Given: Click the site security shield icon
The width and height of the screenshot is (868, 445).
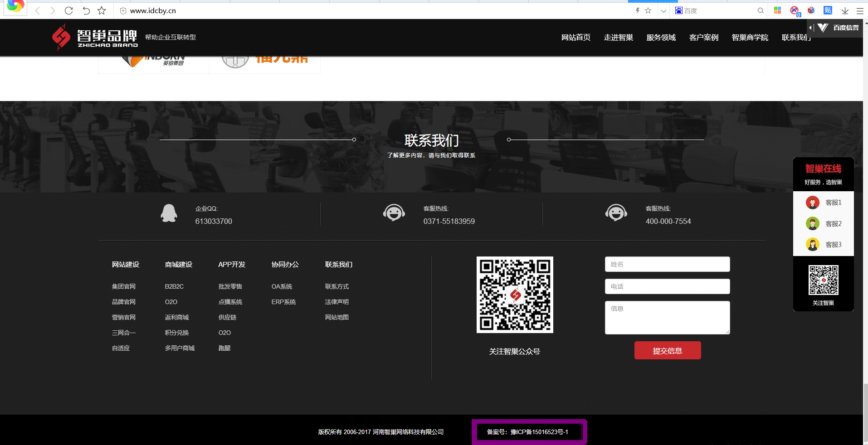Looking at the screenshot, I should click(123, 10).
